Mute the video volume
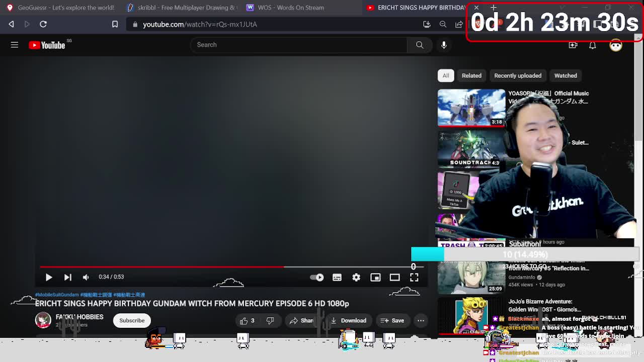Viewport: 644px width, 362px height. (86, 277)
